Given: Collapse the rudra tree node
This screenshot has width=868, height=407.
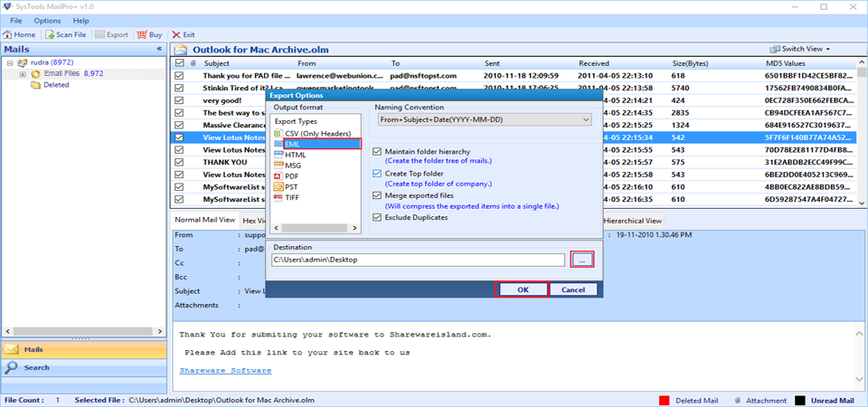Looking at the screenshot, I should (x=10, y=62).
